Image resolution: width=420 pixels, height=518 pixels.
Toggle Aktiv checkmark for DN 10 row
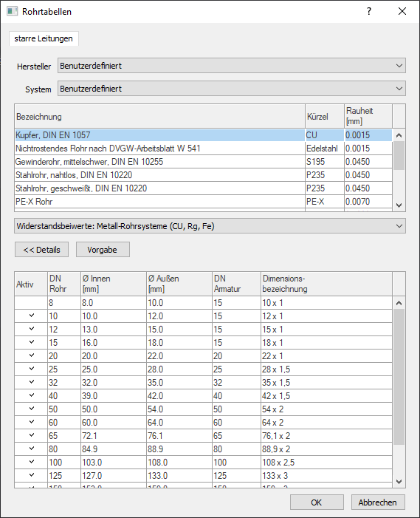31,316
